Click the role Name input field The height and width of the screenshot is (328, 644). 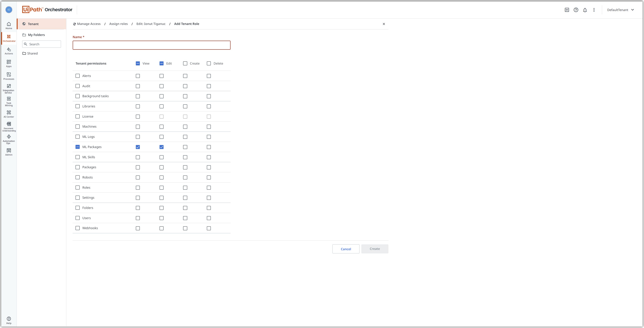[151, 45]
